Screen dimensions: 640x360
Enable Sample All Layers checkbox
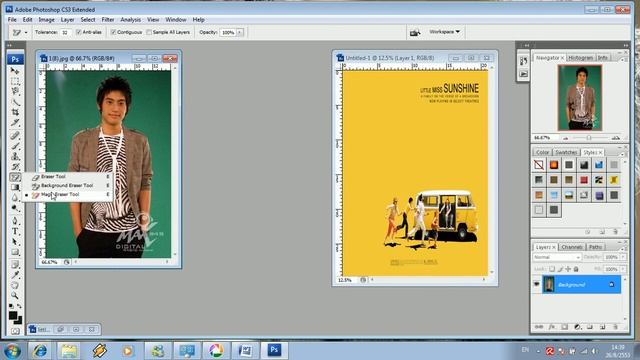tap(149, 32)
